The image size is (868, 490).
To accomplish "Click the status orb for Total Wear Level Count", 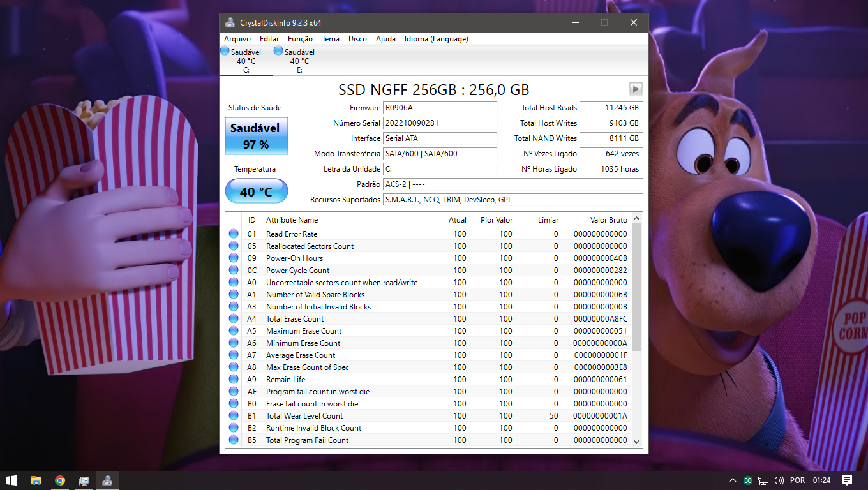I will (x=234, y=416).
